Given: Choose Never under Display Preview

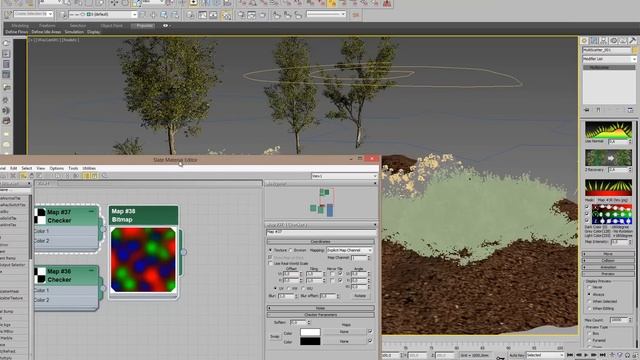Looking at the screenshot, I should pyautogui.click(x=589, y=287).
